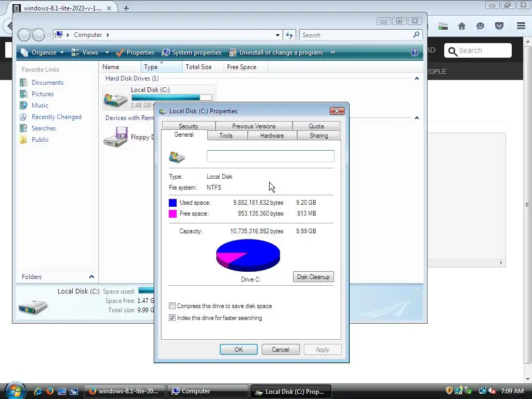Image resolution: width=532 pixels, height=399 pixels.
Task: Open Public folder in Favorite Links
Action: coord(40,140)
